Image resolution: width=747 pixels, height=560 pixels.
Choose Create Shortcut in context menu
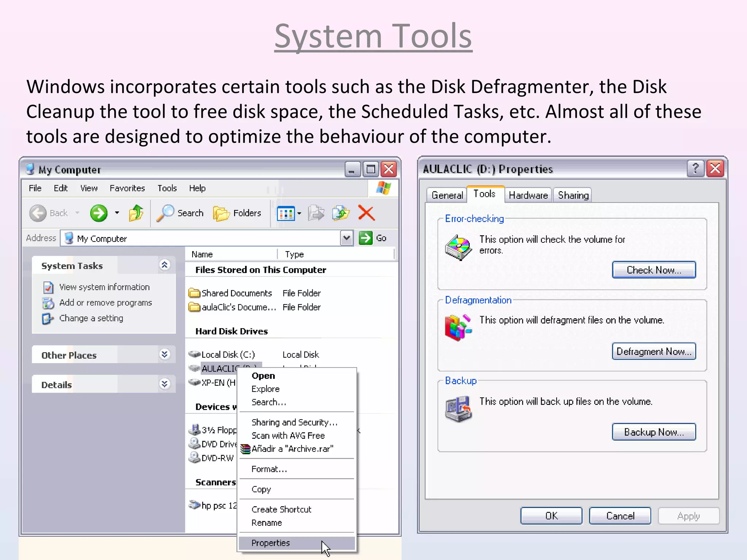[297, 509]
